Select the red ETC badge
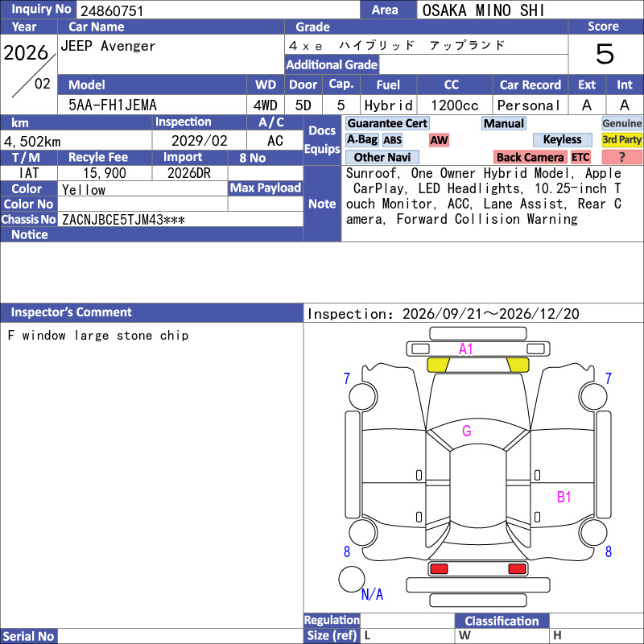The image size is (644, 644). point(580,157)
